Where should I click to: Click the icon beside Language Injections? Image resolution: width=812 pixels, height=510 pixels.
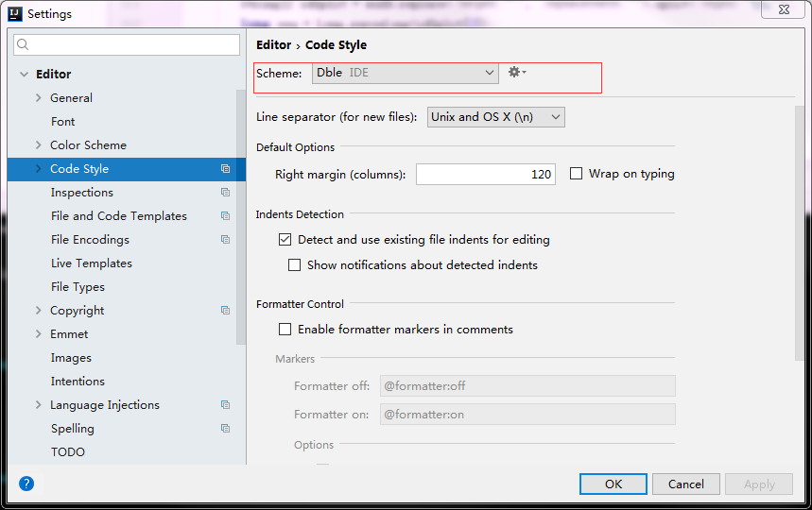point(226,405)
